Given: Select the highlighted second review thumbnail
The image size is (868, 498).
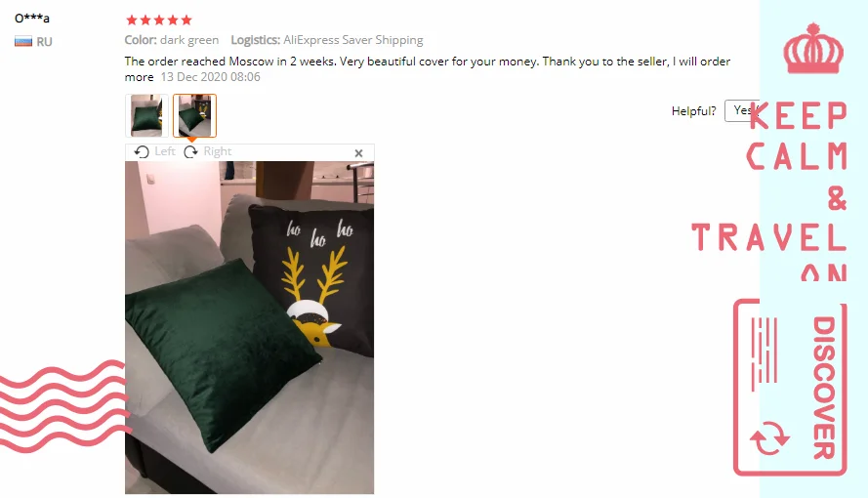Looking at the screenshot, I should point(195,115).
